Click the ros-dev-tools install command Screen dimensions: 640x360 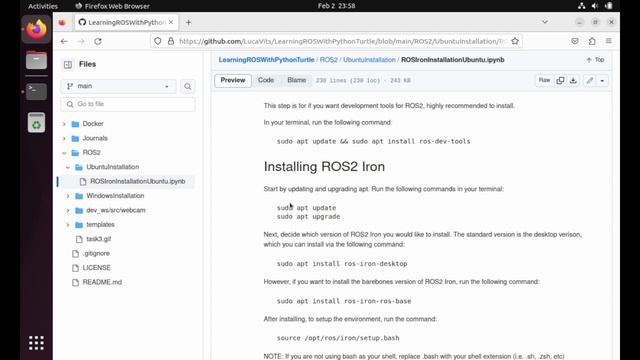tap(373, 141)
